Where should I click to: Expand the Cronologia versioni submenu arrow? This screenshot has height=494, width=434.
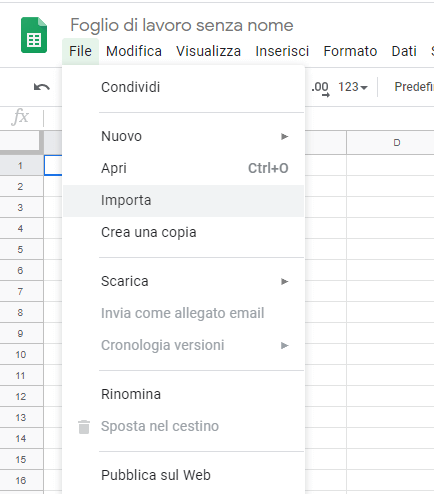pos(284,345)
